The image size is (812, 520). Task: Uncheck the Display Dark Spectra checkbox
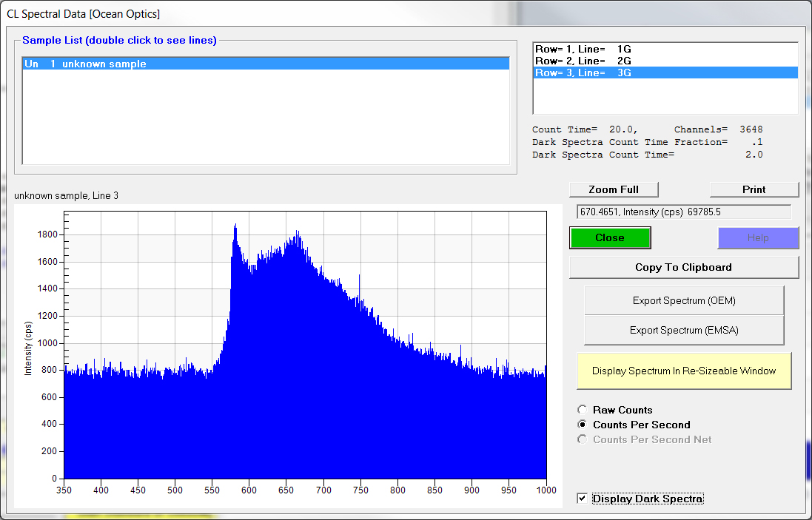point(582,499)
